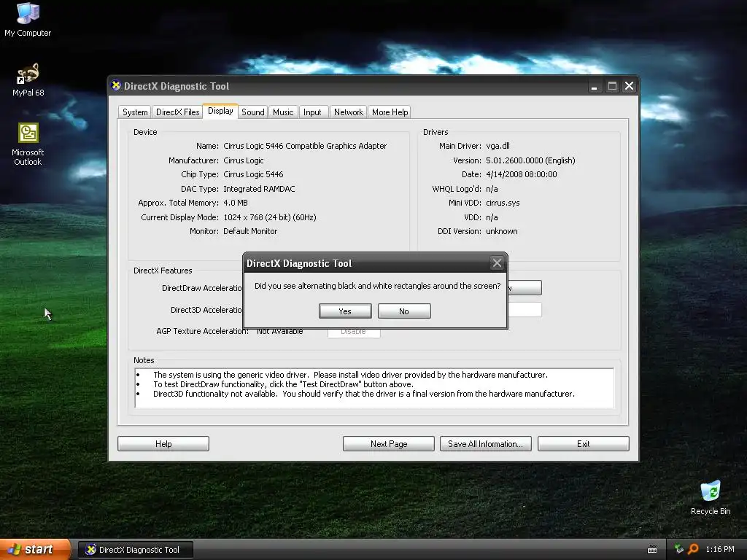Go to Next Page

click(x=389, y=444)
